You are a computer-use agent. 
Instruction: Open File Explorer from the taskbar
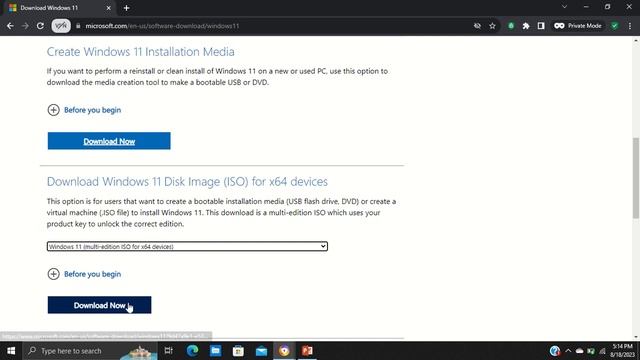[215, 351]
